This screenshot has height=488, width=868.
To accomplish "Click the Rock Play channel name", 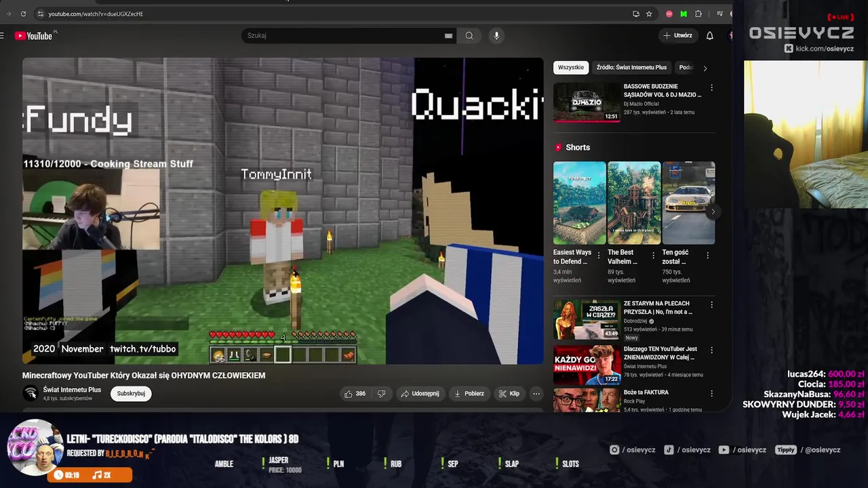I will (x=634, y=401).
